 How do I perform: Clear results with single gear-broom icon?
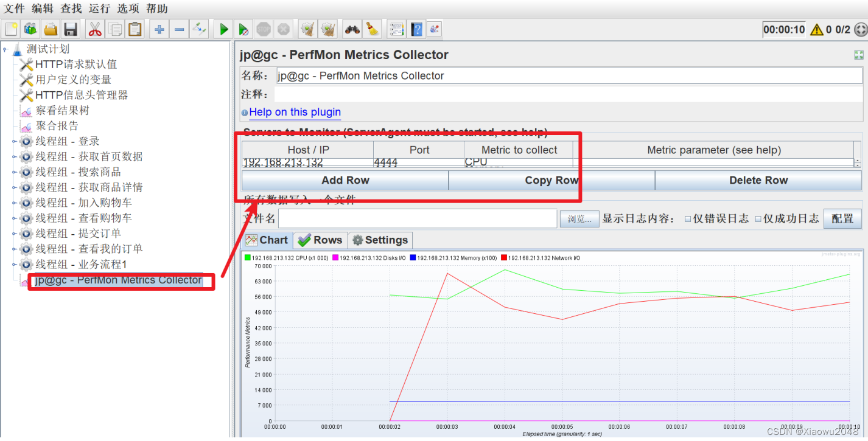pos(308,29)
